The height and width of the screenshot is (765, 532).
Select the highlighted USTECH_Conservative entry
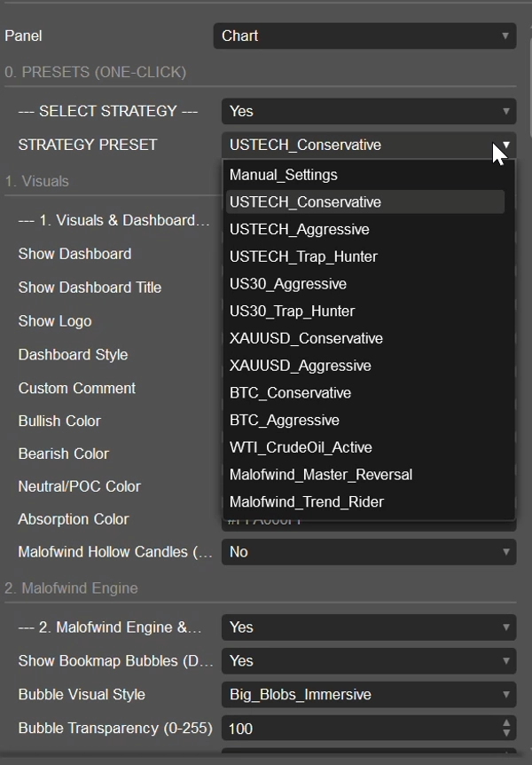(x=306, y=202)
